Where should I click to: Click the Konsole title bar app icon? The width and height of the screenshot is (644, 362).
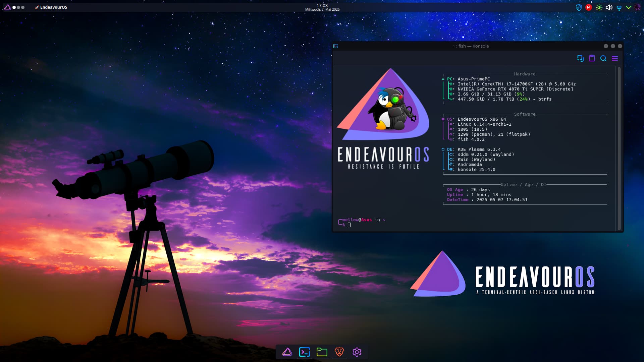[x=336, y=46]
